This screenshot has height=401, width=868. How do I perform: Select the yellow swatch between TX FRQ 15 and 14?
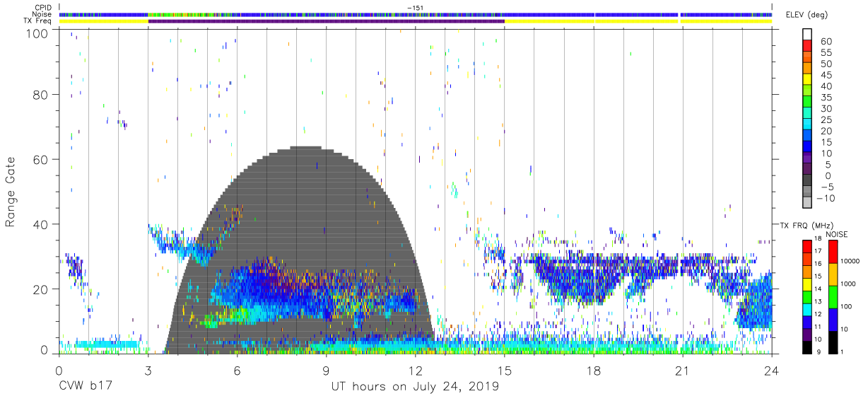807,283
